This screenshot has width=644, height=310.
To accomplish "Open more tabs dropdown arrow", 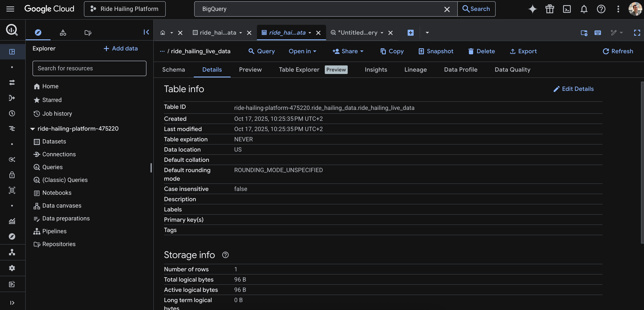I will pyautogui.click(x=427, y=33).
